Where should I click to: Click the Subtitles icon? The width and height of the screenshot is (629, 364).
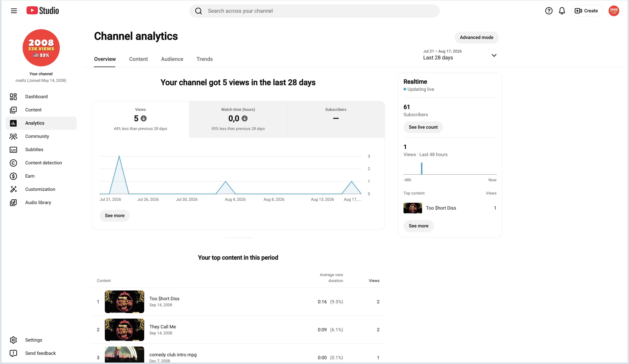tap(13, 150)
